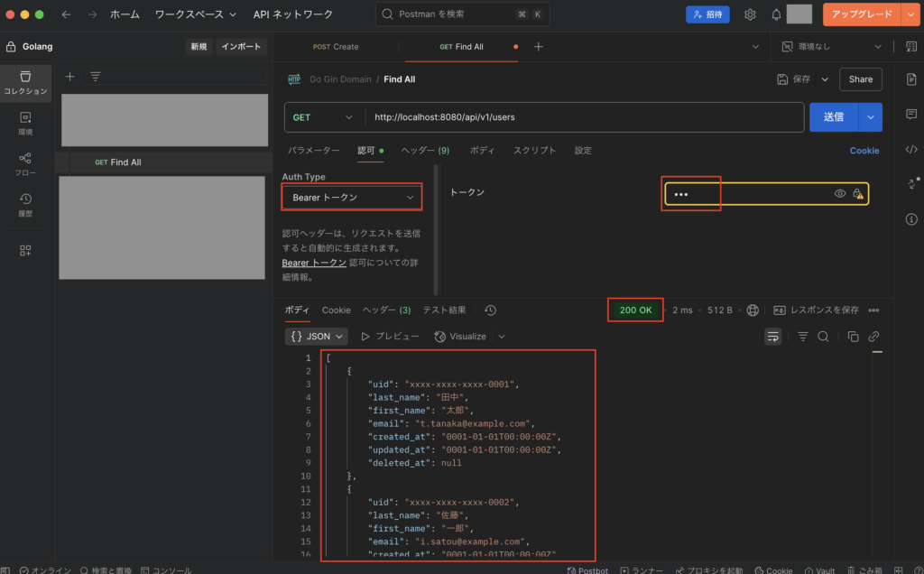Click the collection filter icon
924x574 pixels.
click(95, 76)
